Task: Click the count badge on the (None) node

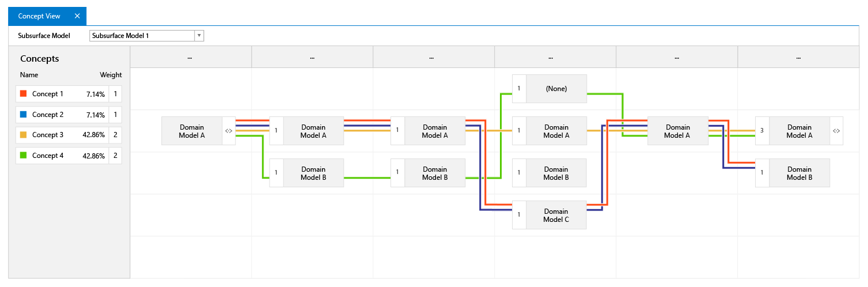Action: click(x=519, y=89)
